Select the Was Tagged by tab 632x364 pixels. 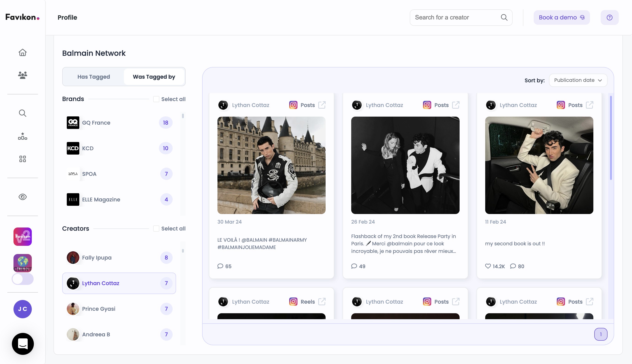tap(154, 77)
